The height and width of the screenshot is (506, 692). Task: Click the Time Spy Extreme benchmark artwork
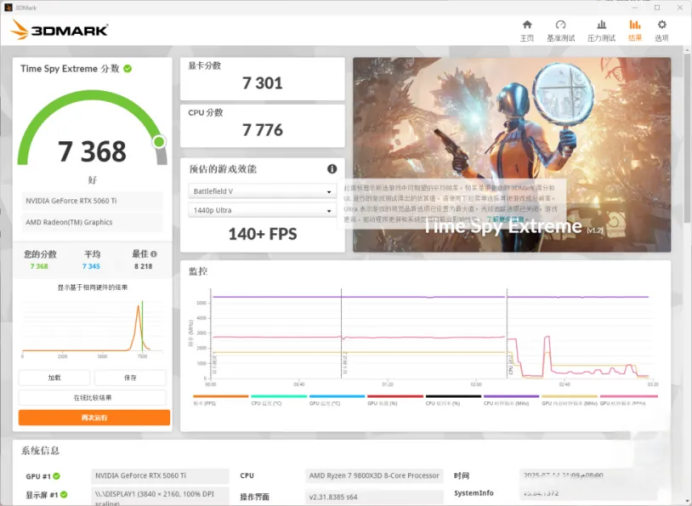pyautogui.click(x=512, y=154)
